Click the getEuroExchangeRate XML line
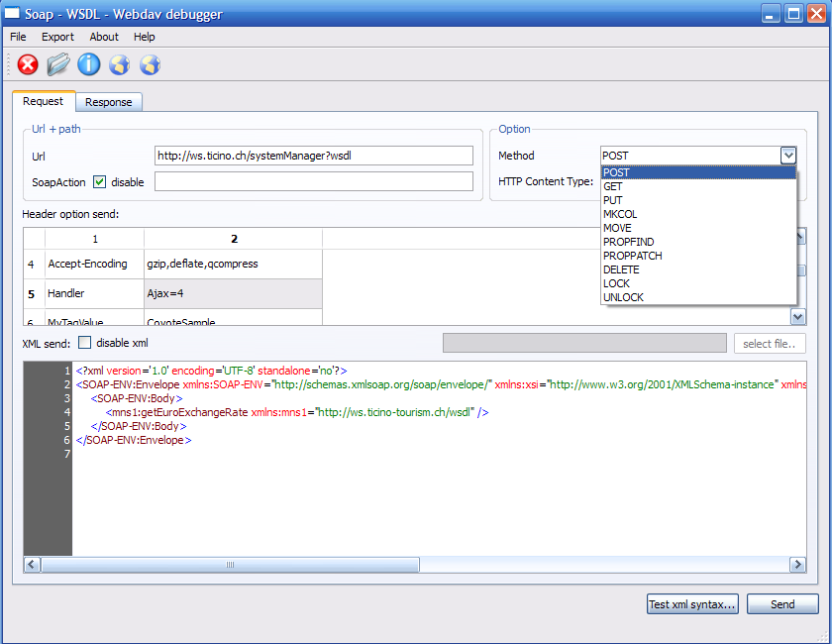 (296, 412)
